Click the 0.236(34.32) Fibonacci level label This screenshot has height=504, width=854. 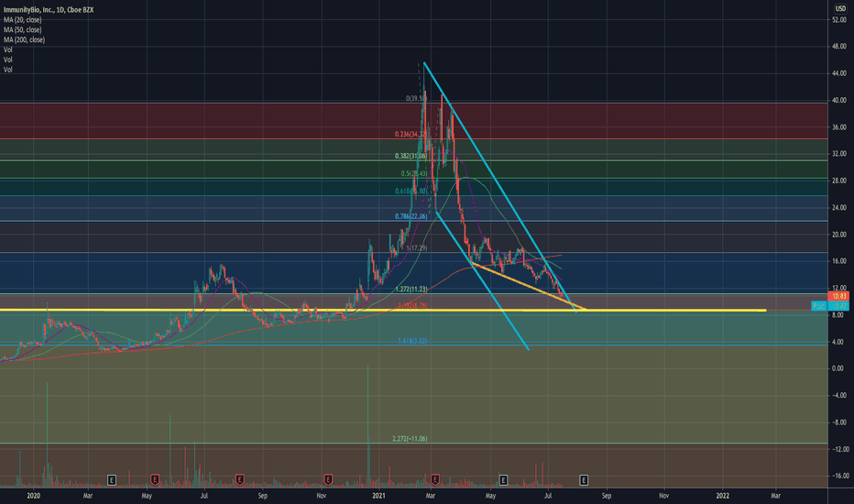click(411, 134)
